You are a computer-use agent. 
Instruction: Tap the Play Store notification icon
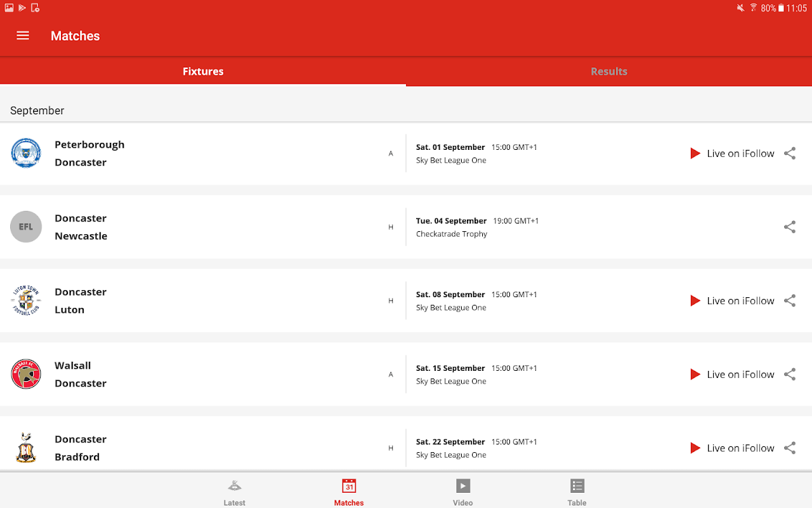tap(22, 8)
